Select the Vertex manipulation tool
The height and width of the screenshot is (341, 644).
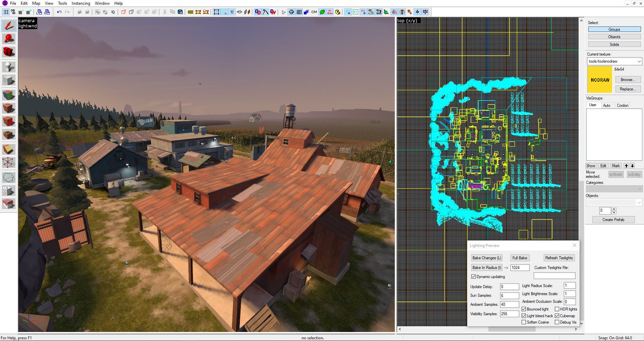click(x=9, y=162)
